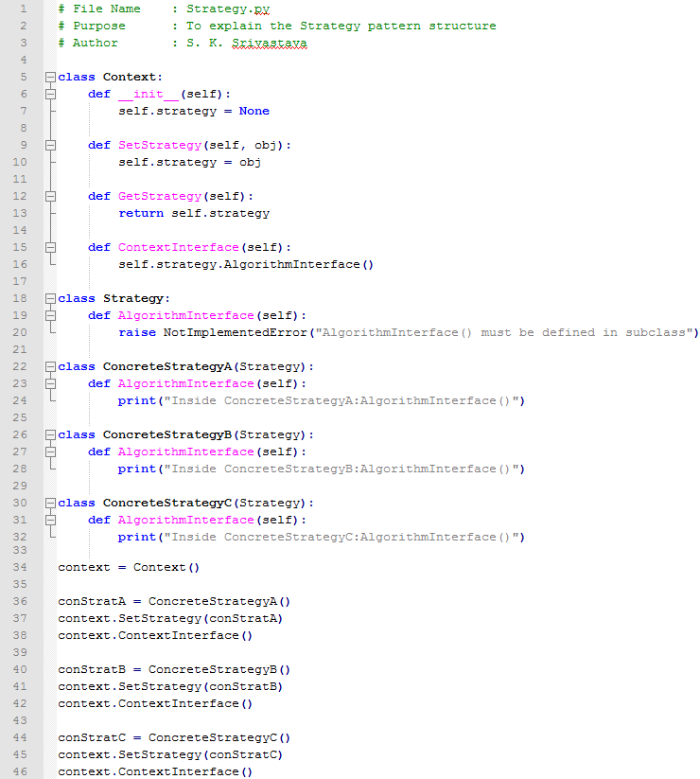Screen dimensions: 700x779
Task: Click 'ContextInterface' in the def on line 15
Action: click(x=179, y=247)
